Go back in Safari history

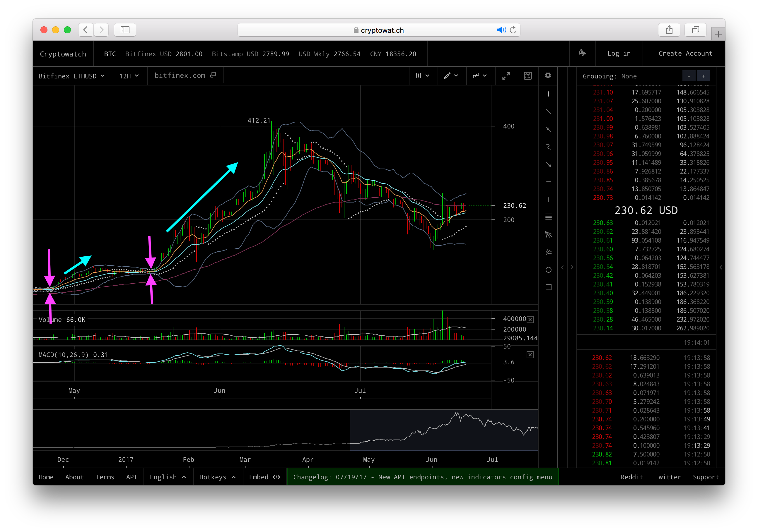click(86, 30)
